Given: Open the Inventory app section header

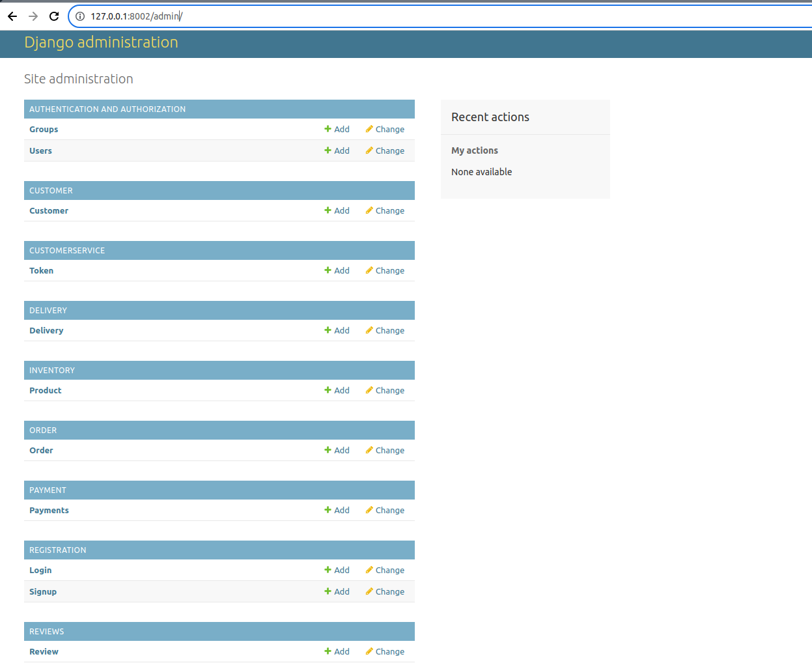Looking at the screenshot, I should (x=52, y=371).
